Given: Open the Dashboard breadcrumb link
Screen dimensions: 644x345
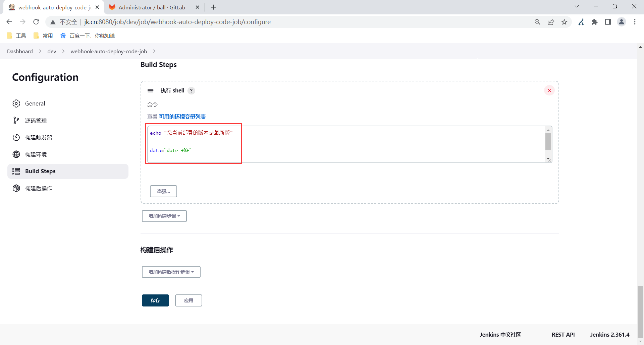Looking at the screenshot, I should [x=20, y=51].
